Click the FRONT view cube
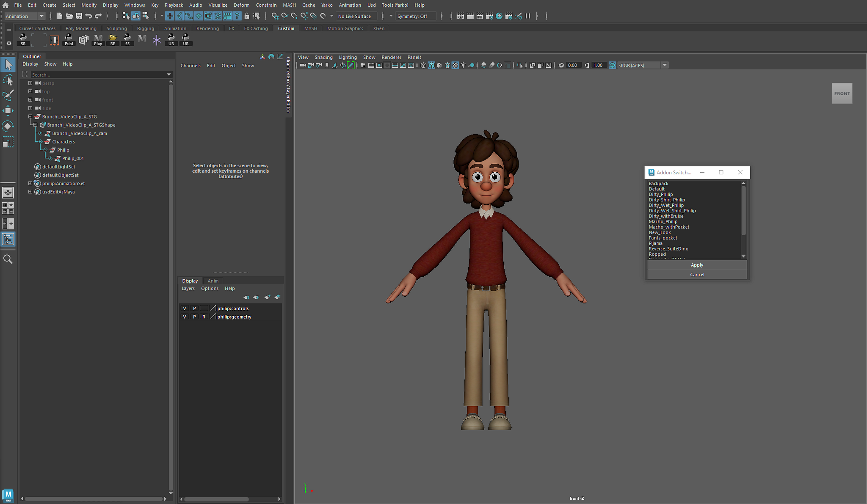This screenshot has width=867, height=504. click(x=842, y=94)
